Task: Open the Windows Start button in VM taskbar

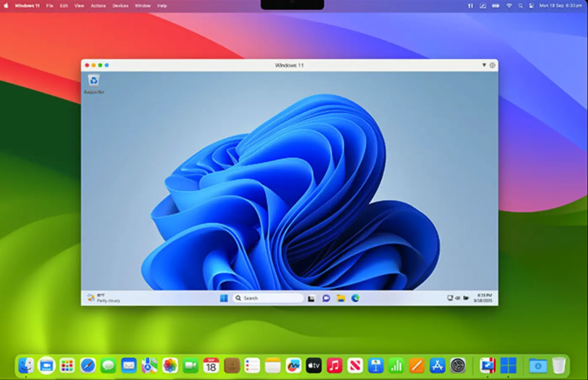Action: tap(224, 298)
